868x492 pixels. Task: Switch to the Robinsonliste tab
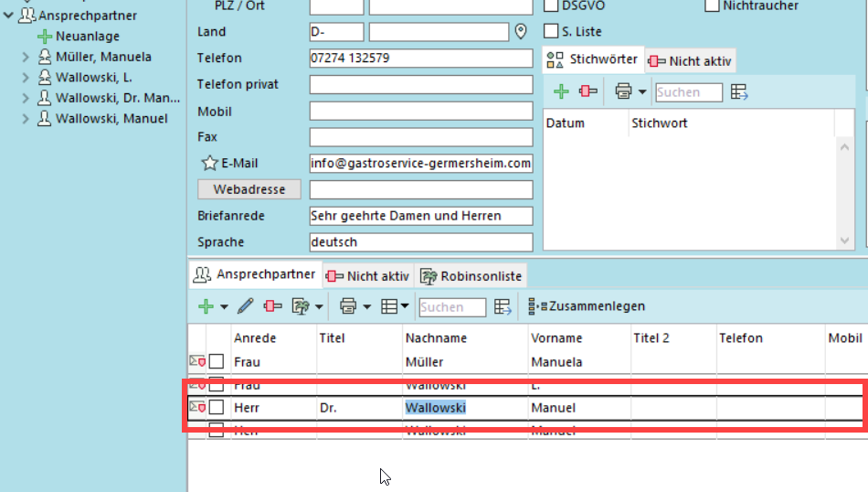pos(471,275)
